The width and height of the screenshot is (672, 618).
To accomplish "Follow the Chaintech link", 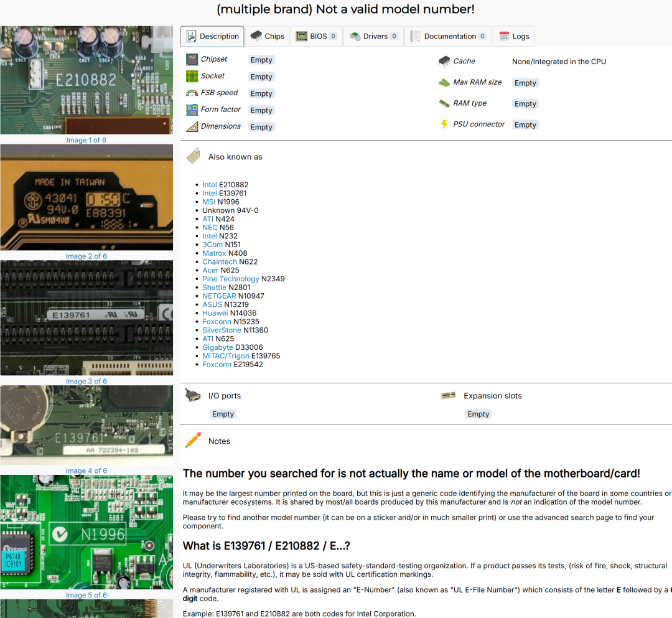I will click(220, 262).
